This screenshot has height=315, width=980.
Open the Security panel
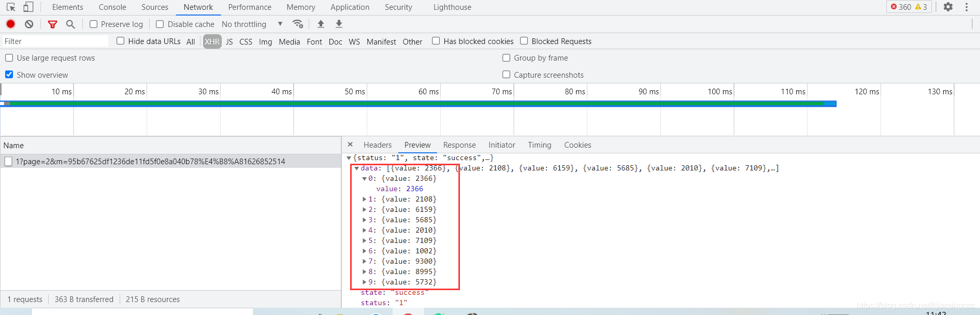[x=398, y=7]
